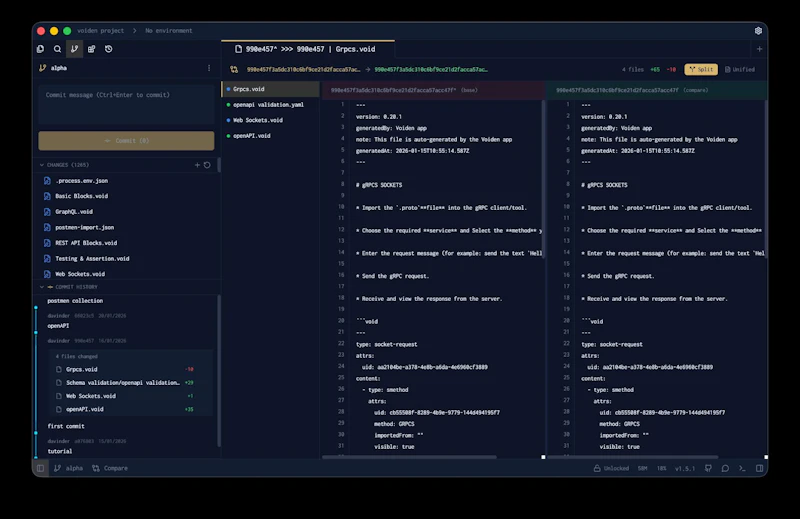This screenshot has height=519, width=800.
Task: Click the base commit hash link
Action: (303, 69)
